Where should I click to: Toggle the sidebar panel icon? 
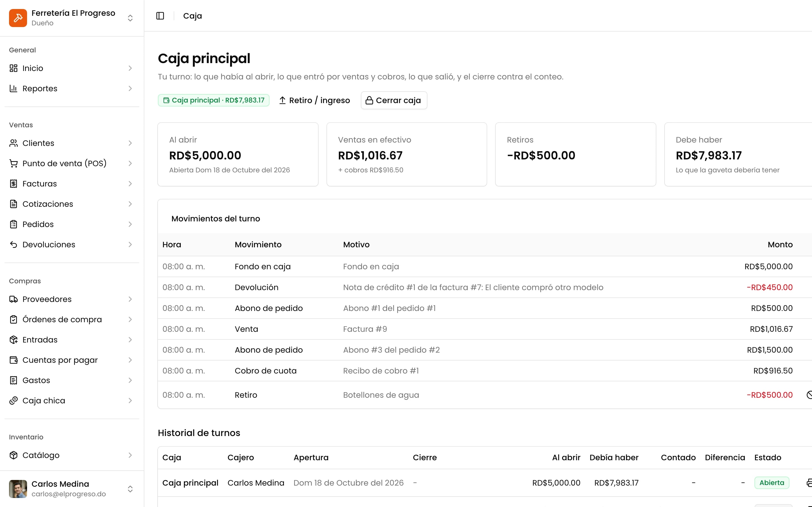coord(160,16)
